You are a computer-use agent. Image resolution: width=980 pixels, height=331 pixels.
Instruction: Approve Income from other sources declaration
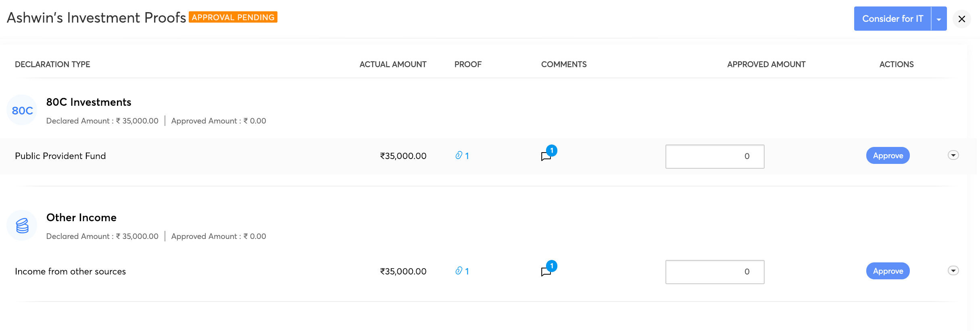point(888,271)
